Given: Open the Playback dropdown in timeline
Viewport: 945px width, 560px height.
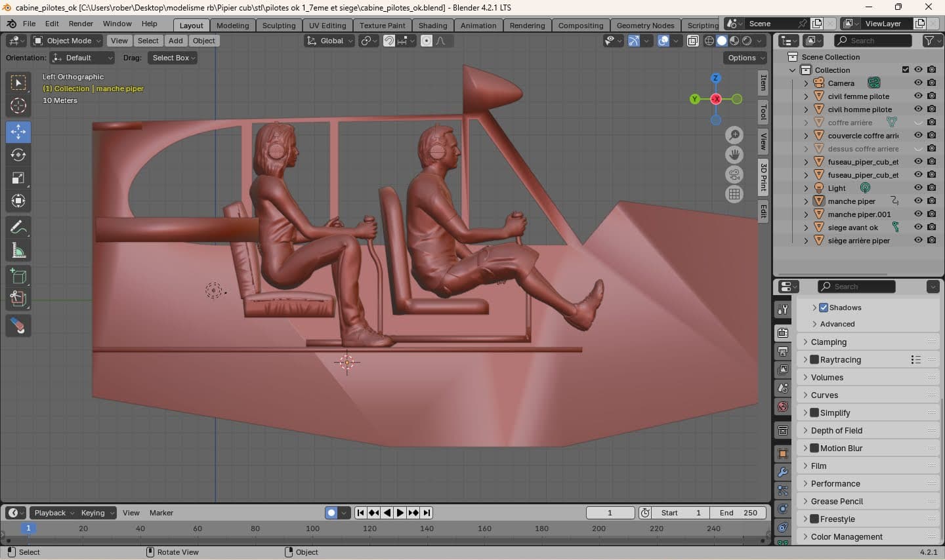Looking at the screenshot, I should pyautogui.click(x=53, y=513).
